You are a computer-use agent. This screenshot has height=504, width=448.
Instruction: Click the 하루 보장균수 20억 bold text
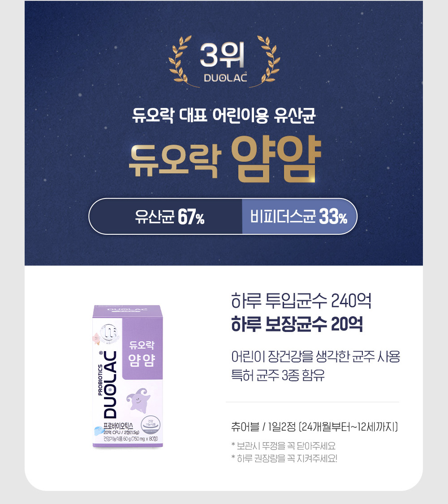tap(297, 324)
